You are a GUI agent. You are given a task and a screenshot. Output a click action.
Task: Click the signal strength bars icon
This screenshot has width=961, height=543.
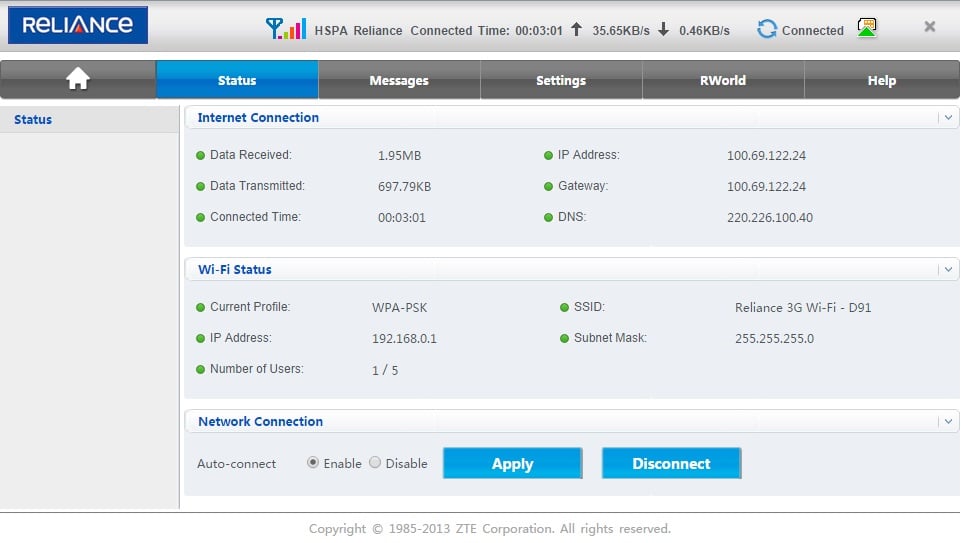point(286,29)
